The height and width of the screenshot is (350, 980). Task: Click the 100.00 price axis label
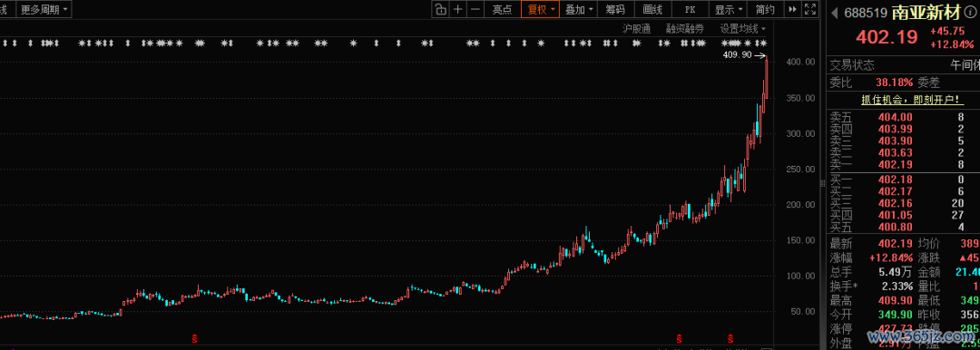[x=799, y=276]
